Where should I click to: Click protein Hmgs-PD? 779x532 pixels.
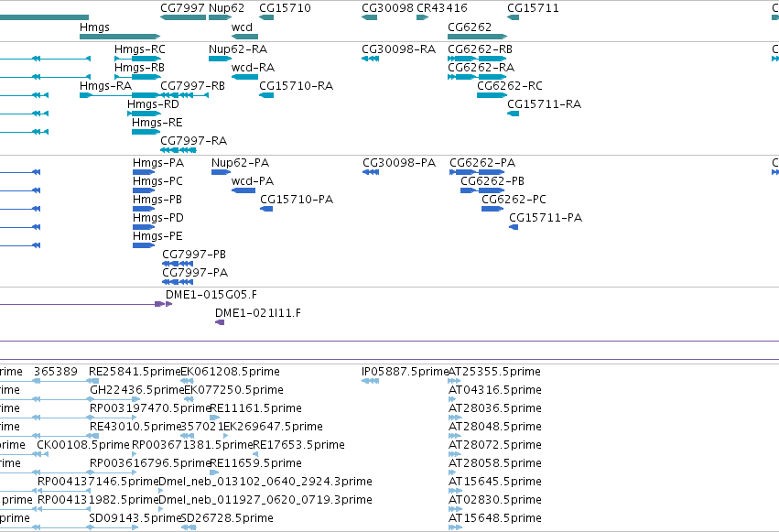(144, 227)
